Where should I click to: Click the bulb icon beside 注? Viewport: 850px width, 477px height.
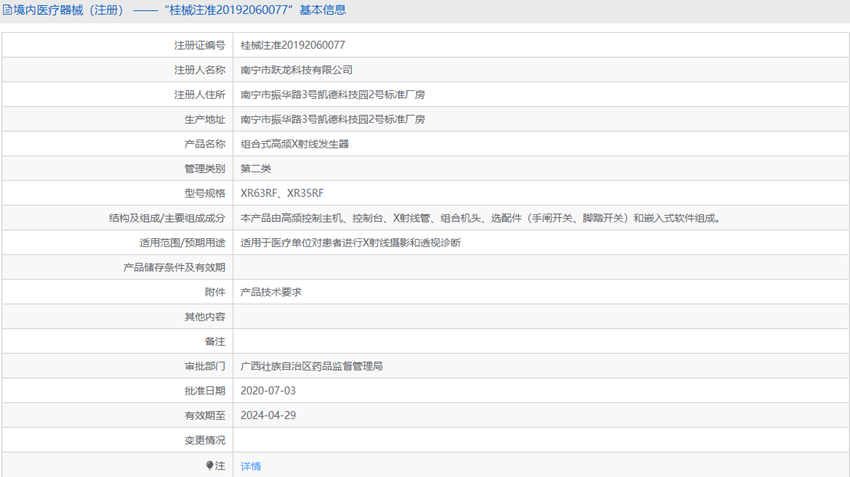click(210, 465)
